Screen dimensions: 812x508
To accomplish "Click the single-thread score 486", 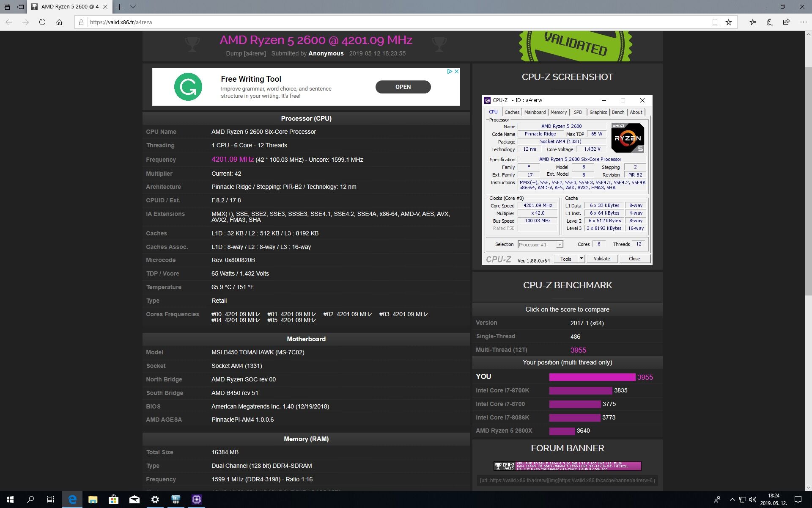I will tap(575, 337).
